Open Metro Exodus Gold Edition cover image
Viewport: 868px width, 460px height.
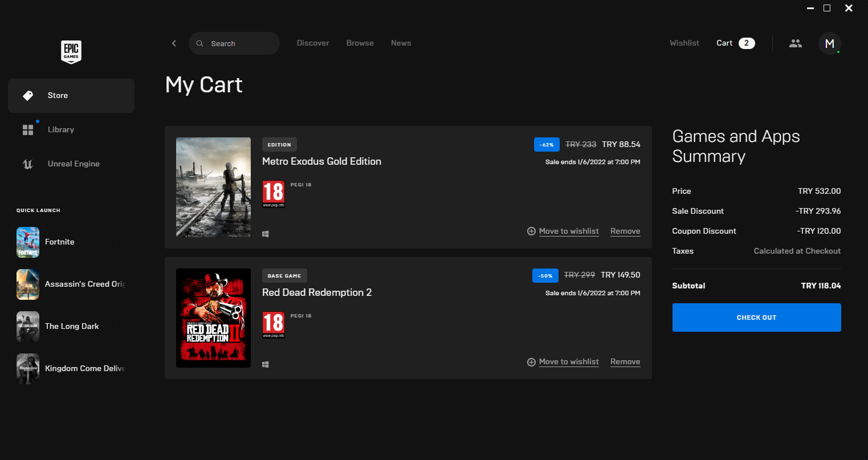pyautogui.click(x=213, y=187)
